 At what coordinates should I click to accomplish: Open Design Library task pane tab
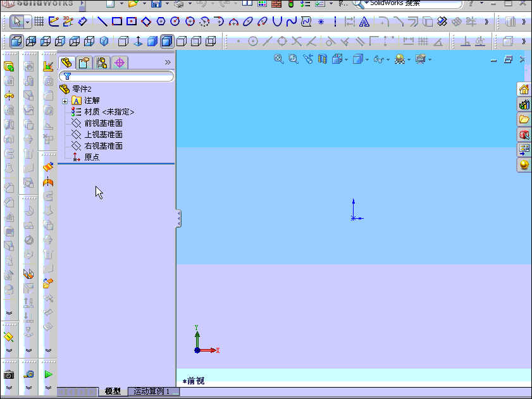[524, 104]
